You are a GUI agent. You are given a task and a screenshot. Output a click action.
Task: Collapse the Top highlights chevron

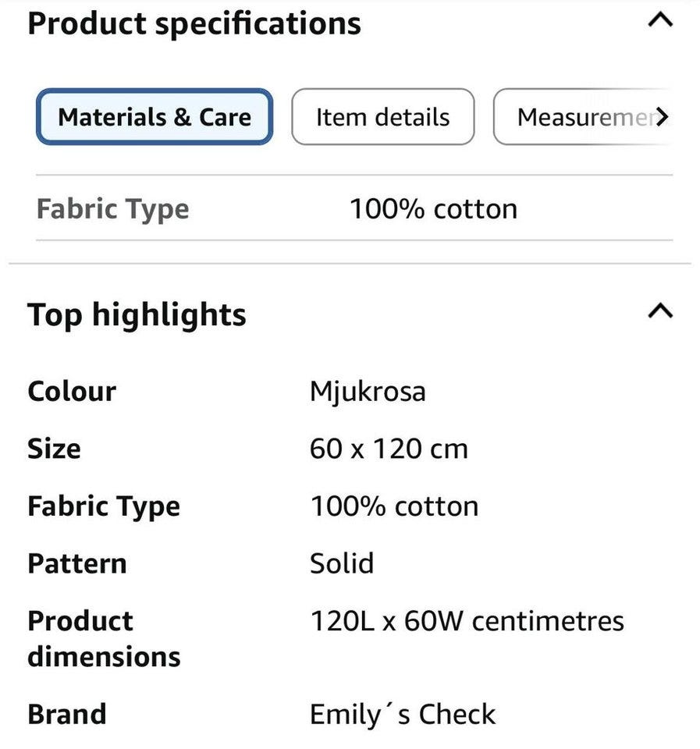pos(660,311)
